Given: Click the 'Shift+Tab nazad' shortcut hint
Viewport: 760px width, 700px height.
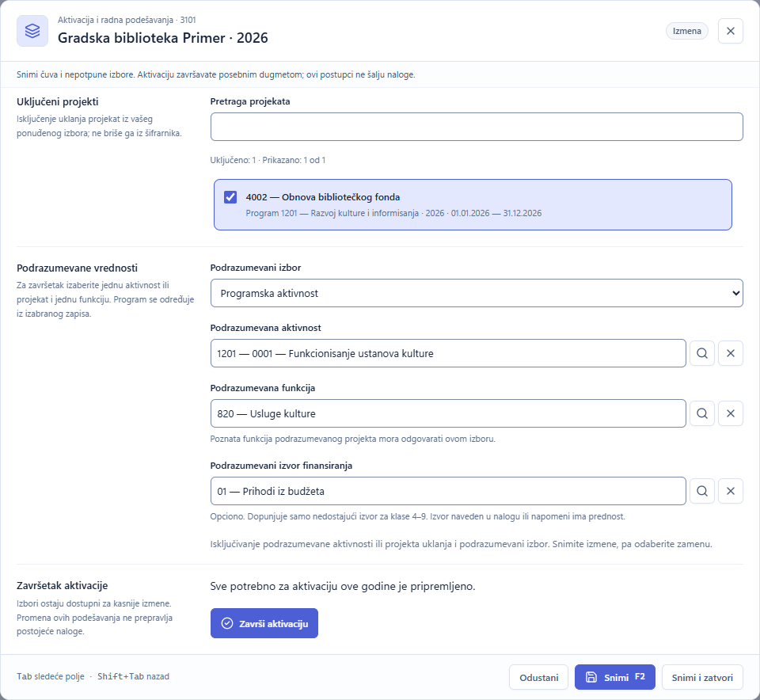Looking at the screenshot, I should (x=133, y=676).
